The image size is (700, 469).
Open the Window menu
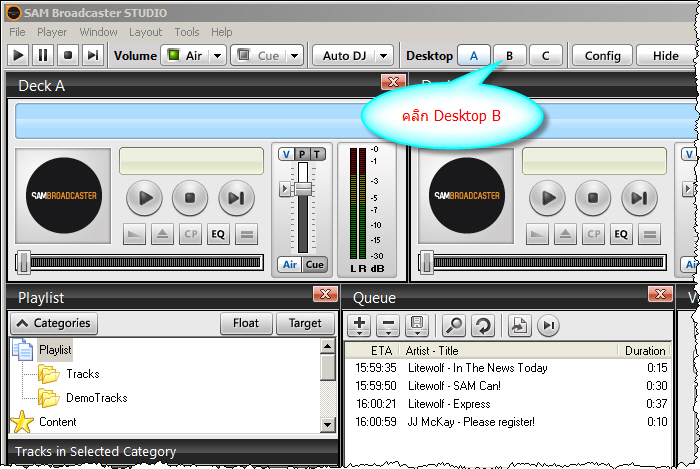[x=98, y=32]
